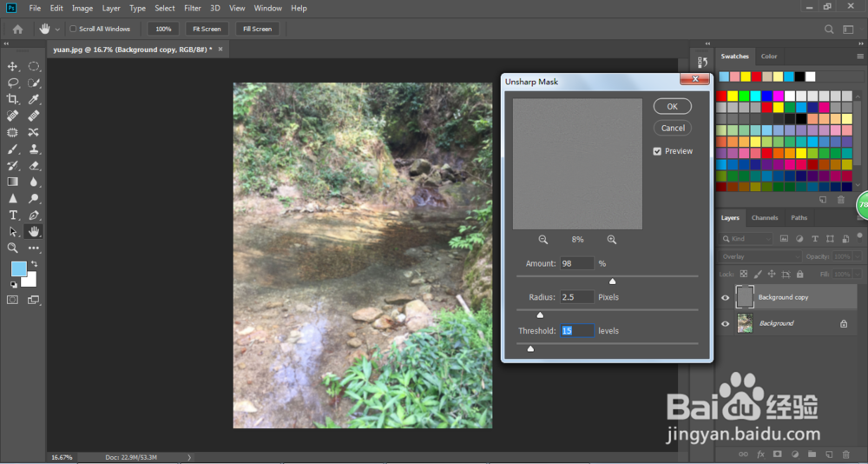Swap foreground and background colors
This screenshot has width=868, height=464.
(35, 264)
